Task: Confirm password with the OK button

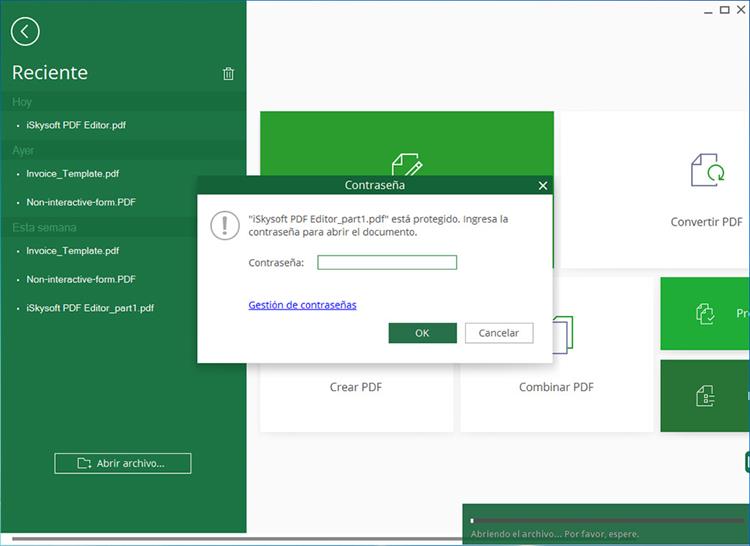Action: click(422, 333)
